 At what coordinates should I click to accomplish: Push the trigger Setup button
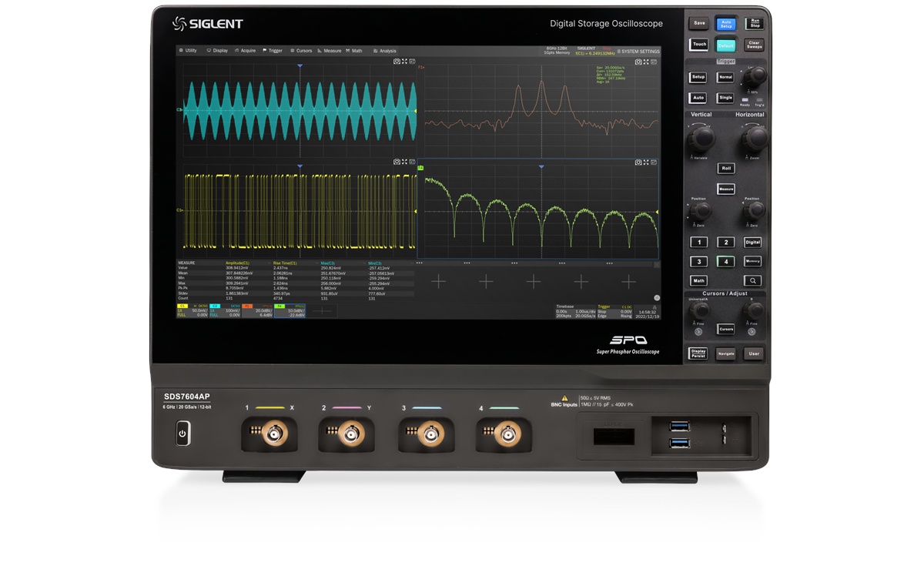coord(698,77)
